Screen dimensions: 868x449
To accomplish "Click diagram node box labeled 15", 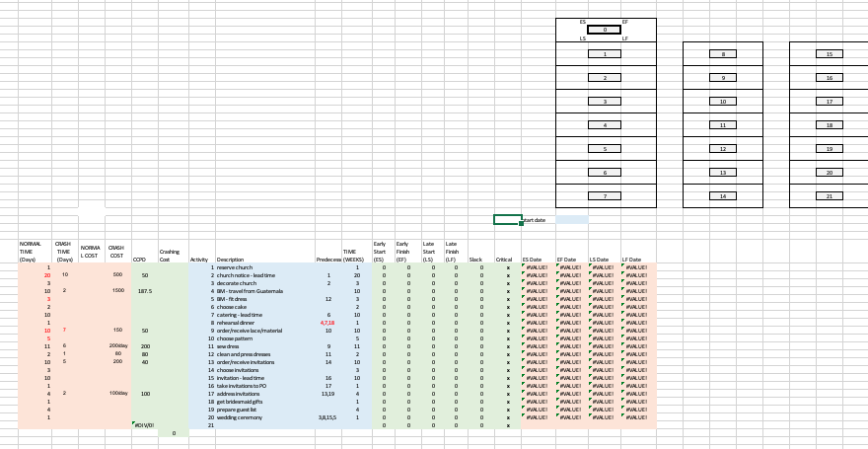I will pos(830,54).
